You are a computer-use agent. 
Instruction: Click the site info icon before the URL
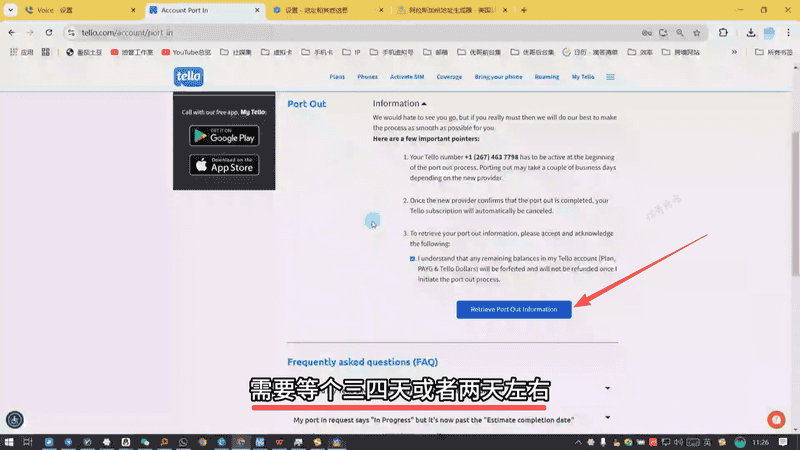coord(71,33)
